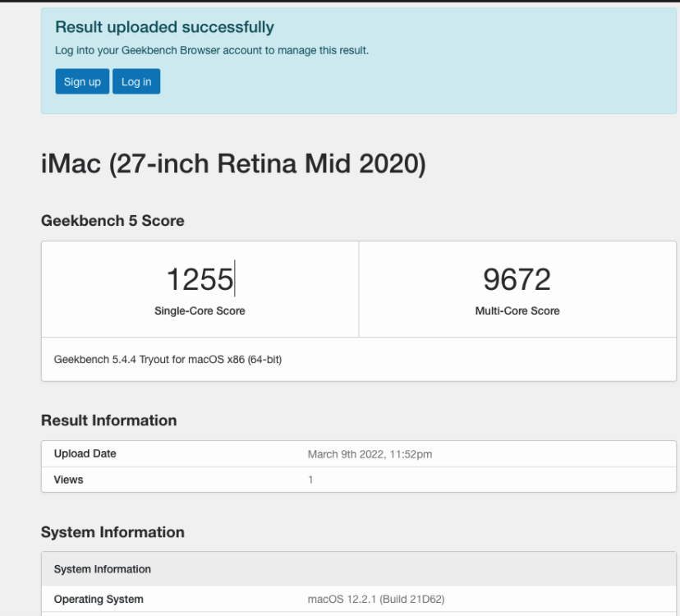Click the Geekbench 5 Score heading

[x=113, y=220]
